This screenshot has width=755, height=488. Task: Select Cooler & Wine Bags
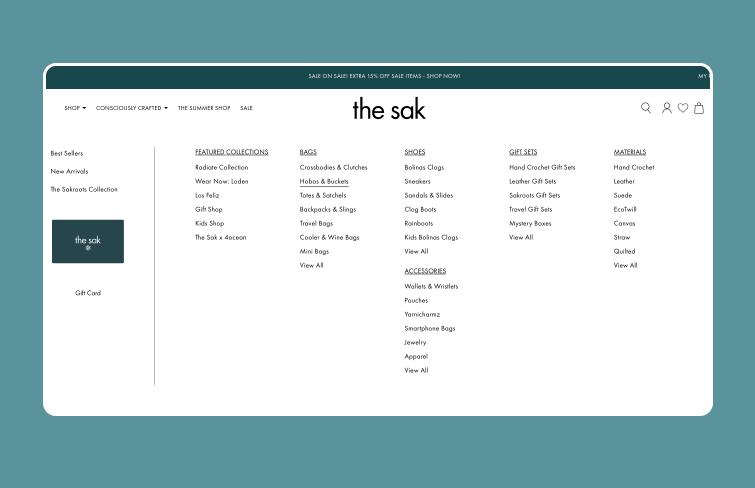pyautogui.click(x=329, y=237)
